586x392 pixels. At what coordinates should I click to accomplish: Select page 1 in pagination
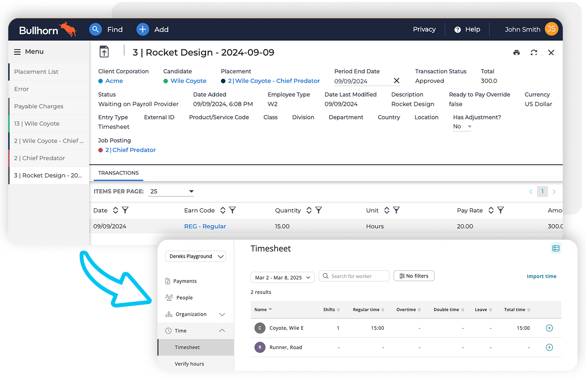click(542, 191)
